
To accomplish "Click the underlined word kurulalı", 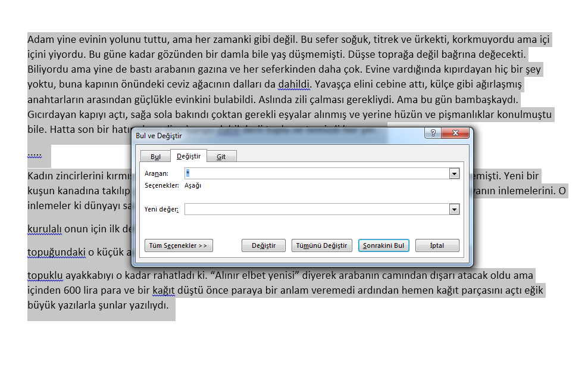I will pos(45,229).
